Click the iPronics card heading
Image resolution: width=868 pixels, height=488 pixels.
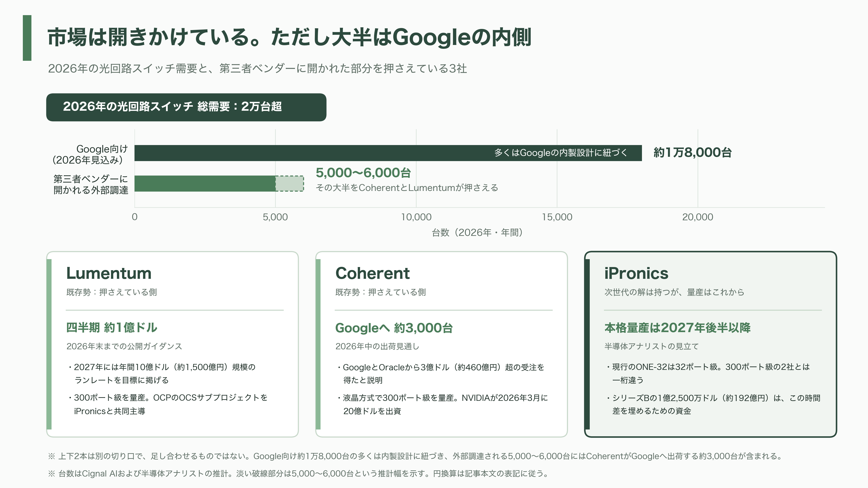(636, 273)
